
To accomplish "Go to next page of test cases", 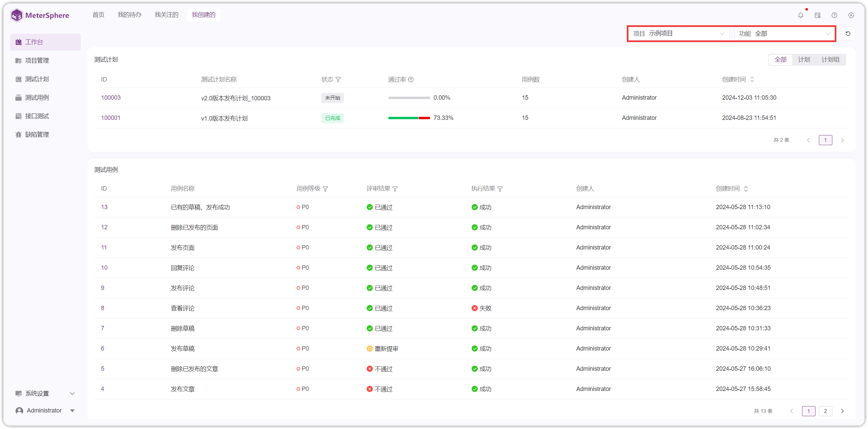I will tap(842, 411).
